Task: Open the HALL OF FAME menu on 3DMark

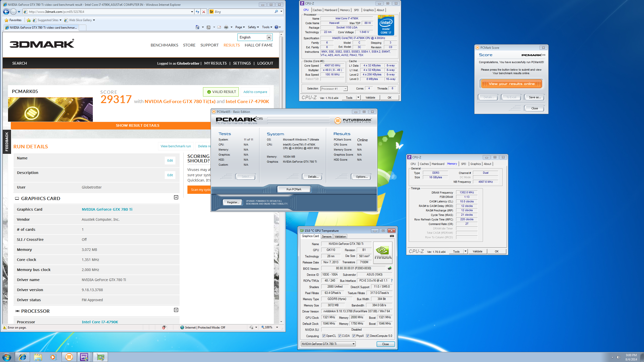Action: pos(259,45)
